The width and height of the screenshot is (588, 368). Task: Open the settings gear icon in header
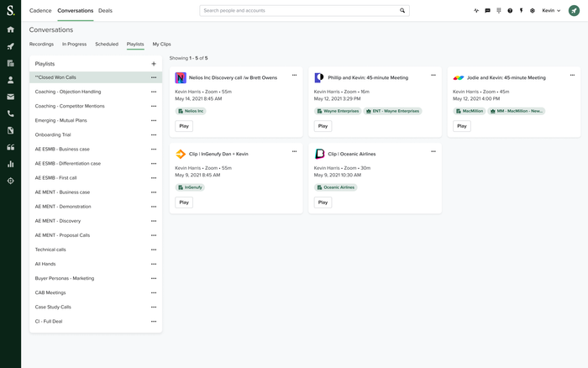(x=533, y=11)
